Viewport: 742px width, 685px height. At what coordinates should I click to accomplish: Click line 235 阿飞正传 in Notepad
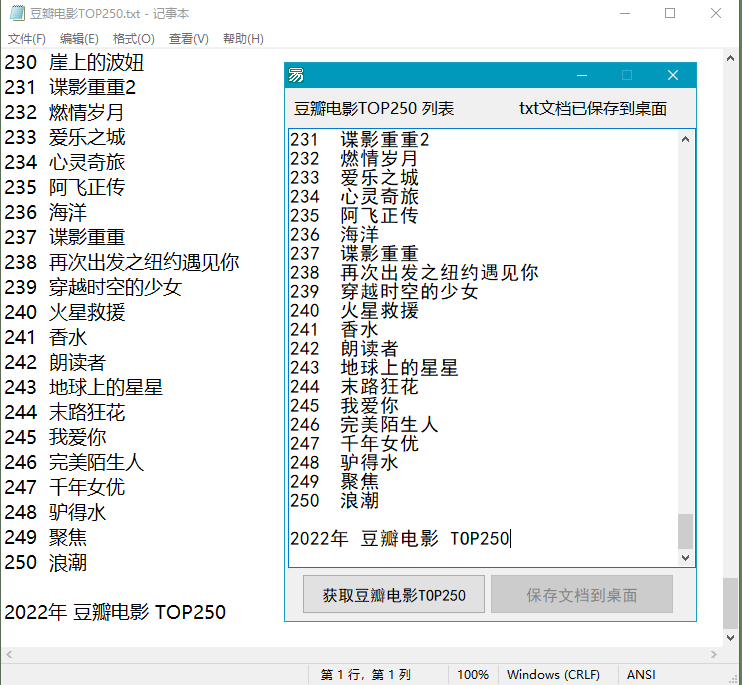64,188
